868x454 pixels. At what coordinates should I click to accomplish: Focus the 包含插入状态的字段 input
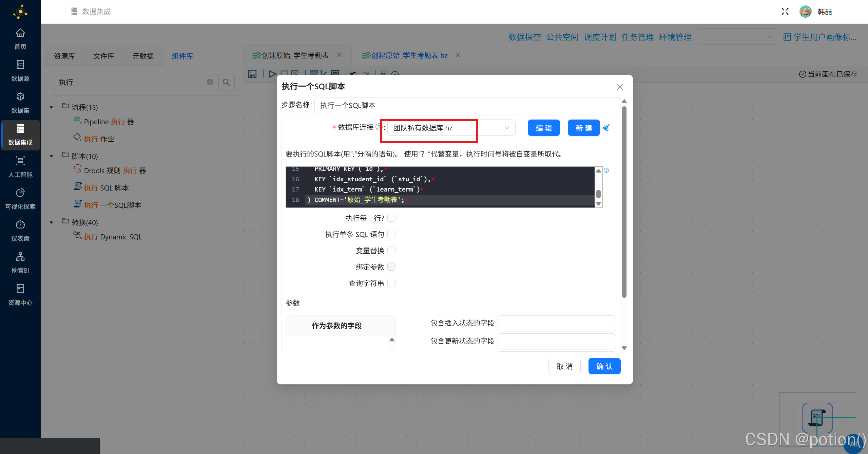coord(556,323)
